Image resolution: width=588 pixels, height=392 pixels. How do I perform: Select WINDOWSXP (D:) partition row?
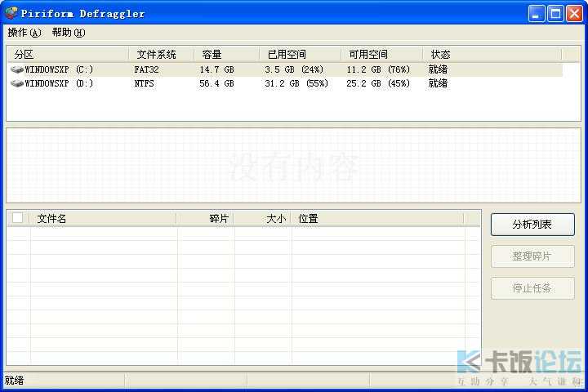point(285,83)
